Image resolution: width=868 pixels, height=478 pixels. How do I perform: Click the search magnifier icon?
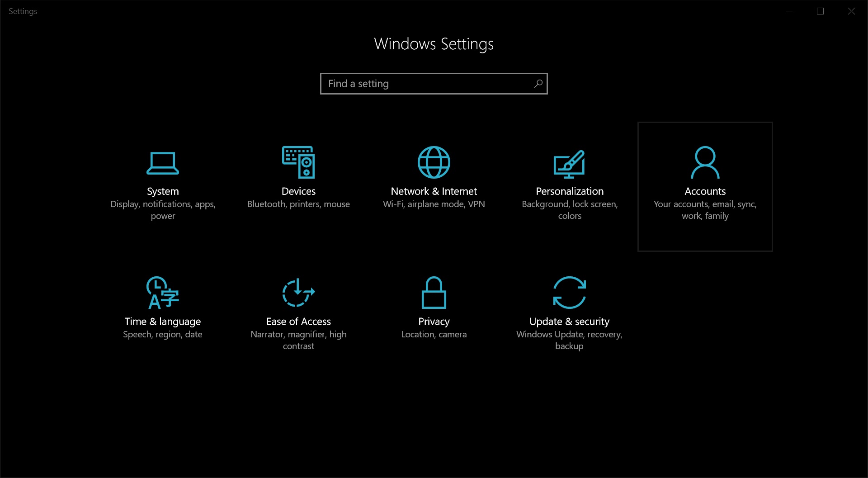coord(538,84)
